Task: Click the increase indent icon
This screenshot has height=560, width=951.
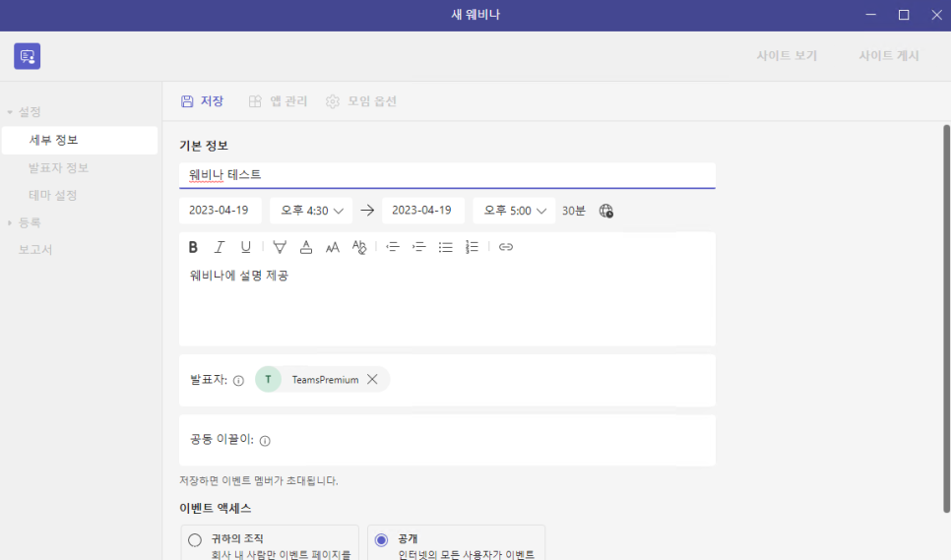Action: pyautogui.click(x=419, y=247)
